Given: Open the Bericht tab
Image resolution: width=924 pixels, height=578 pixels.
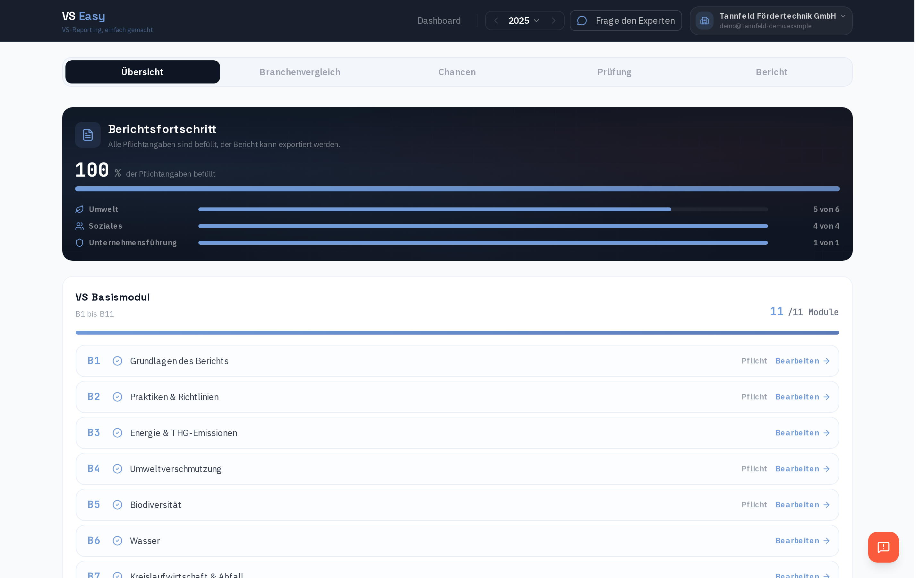Looking at the screenshot, I should [772, 72].
